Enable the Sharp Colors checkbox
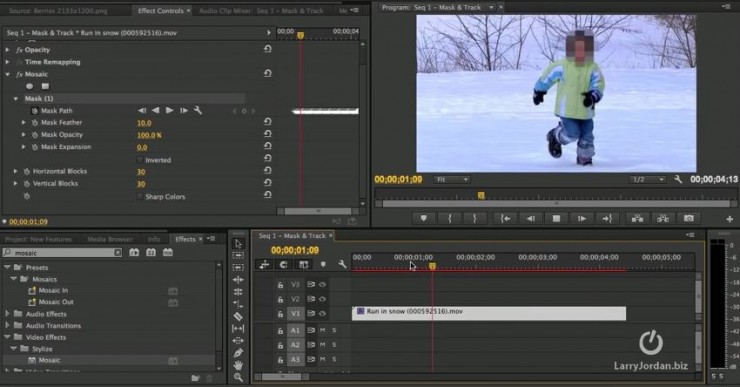This screenshot has height=387, width=740. pyautogui.click(x=140, y=196)
